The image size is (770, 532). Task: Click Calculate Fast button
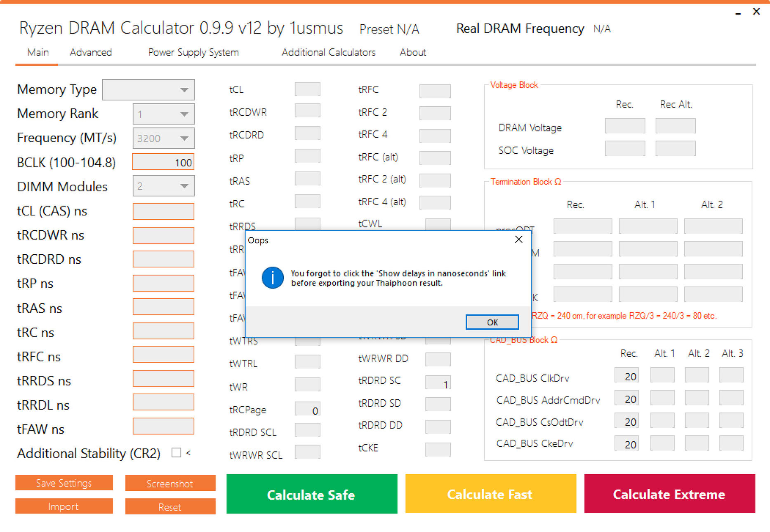click(491, 494)
